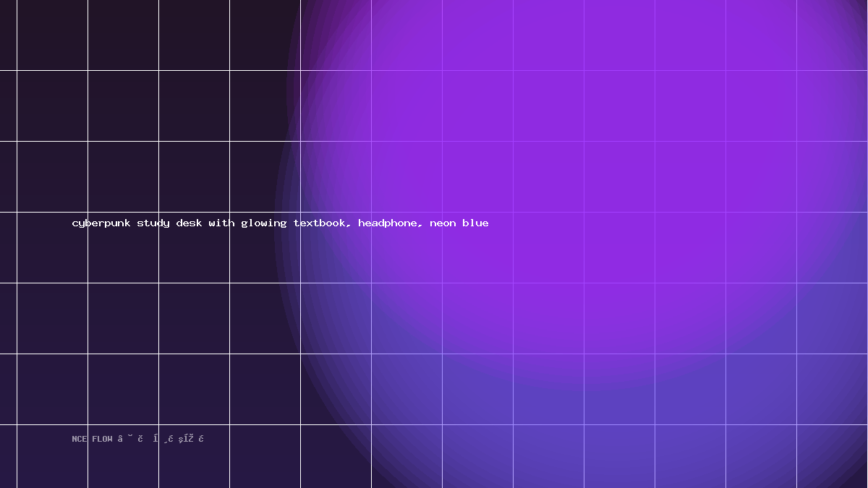Click the word "cyberpunk" in the prompt
This screenshot has width=868, height=488.
click(101, 223)
